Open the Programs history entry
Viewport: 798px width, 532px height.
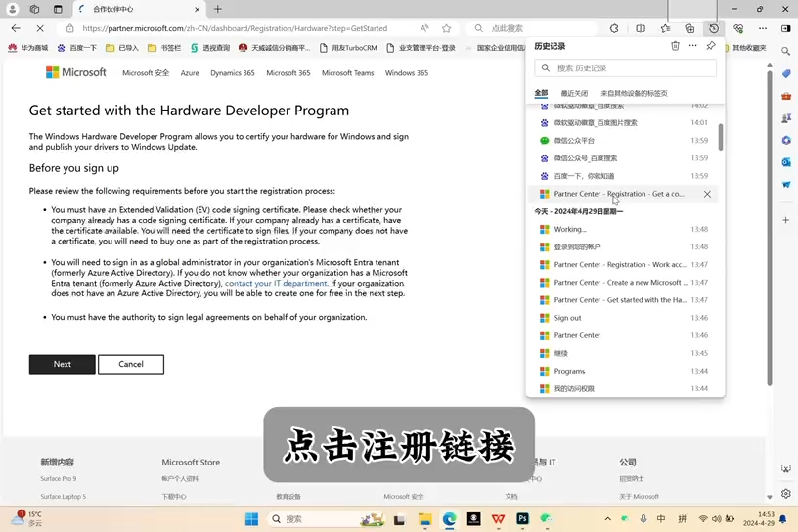pos(624,371)
